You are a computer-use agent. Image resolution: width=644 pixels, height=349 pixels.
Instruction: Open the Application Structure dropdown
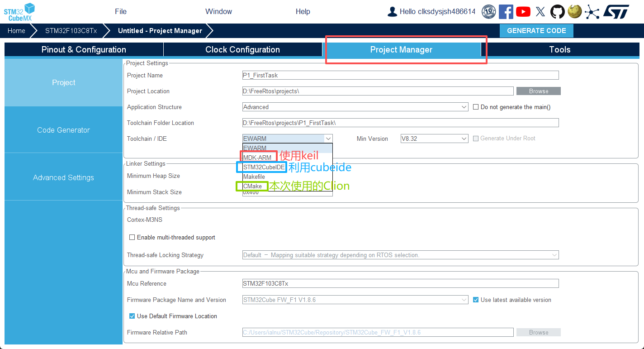pos(355,107)
